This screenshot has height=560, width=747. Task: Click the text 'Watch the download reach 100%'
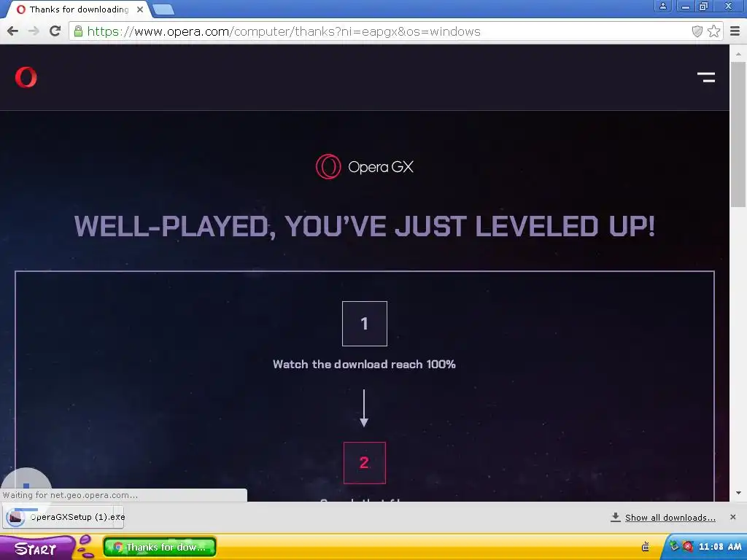(x=365, y=365)
